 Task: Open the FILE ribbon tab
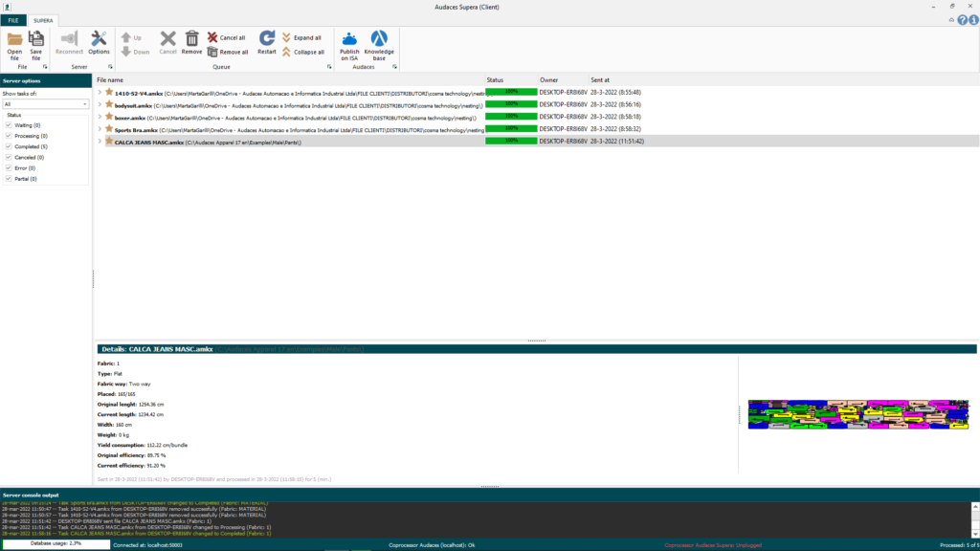tap(13, 21)
